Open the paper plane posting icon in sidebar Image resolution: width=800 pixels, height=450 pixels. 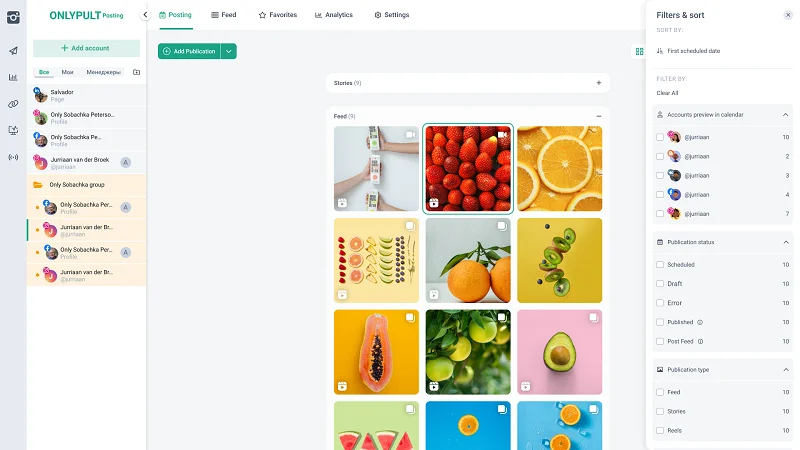click(13, 51)
